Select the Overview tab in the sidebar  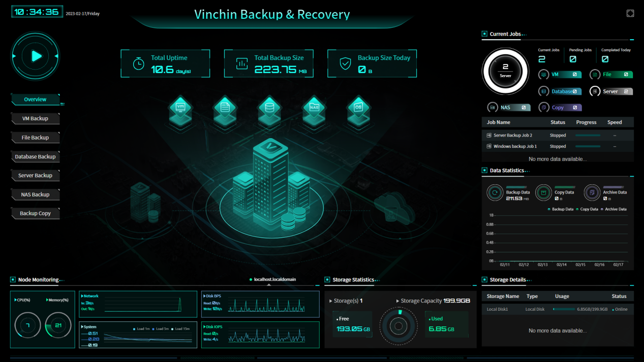(35, 99)
